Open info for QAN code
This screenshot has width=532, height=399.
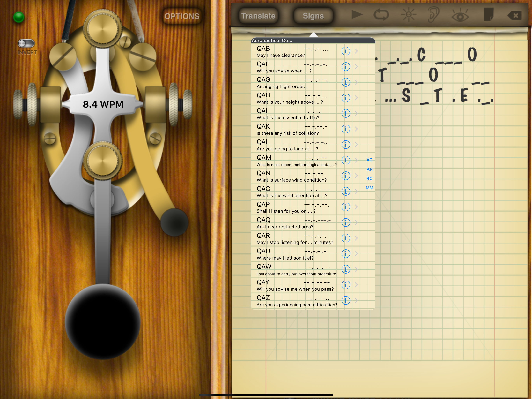[346, 176]
